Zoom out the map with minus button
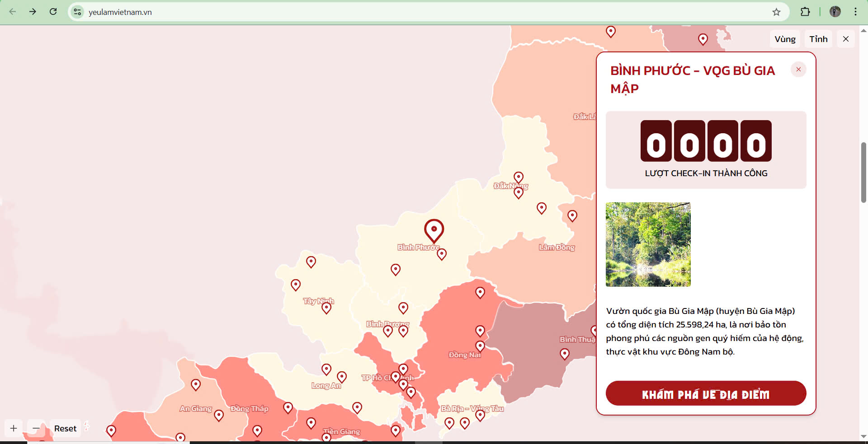 [36, 428]
